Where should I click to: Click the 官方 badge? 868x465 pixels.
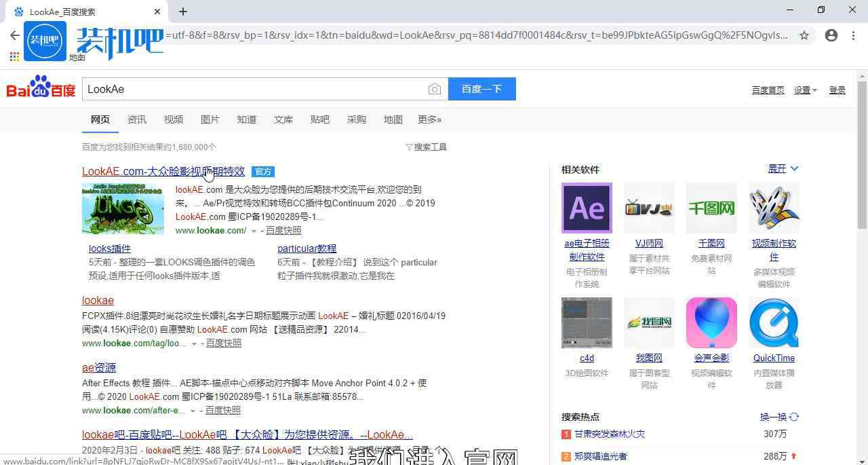pyautogui.click(x=263, y=172)
